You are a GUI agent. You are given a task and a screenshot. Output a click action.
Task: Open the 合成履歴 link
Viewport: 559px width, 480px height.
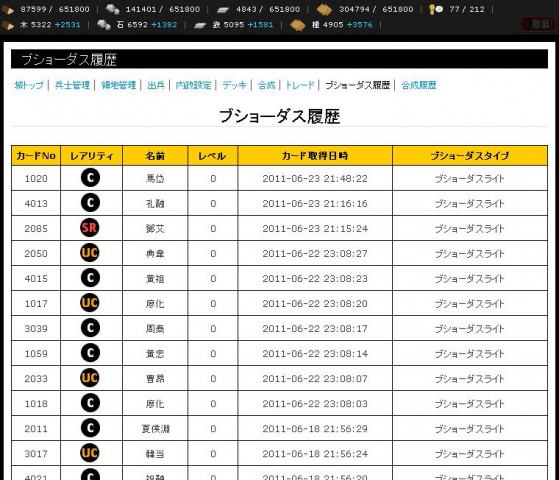(x=419, y=85)
